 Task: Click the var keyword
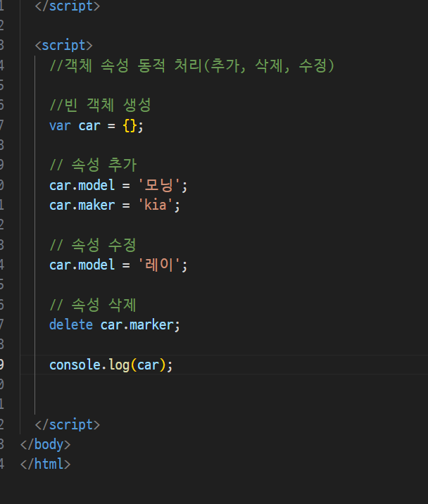tap(60, 126)
